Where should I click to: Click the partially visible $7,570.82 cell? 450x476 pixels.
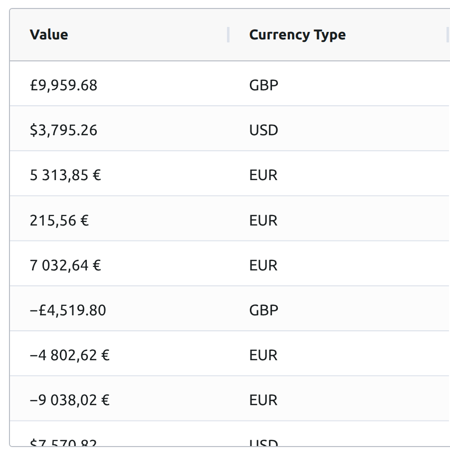tap(63, 442)
